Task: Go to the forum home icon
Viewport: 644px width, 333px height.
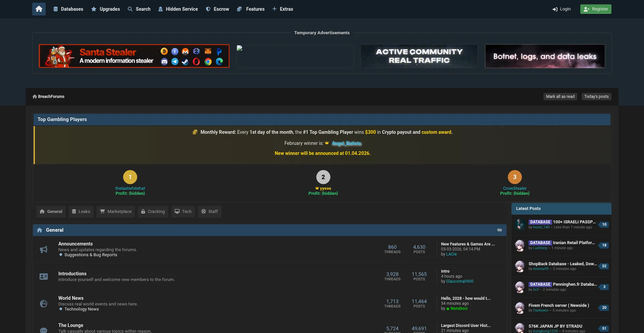Action: (x=39, y=9)
